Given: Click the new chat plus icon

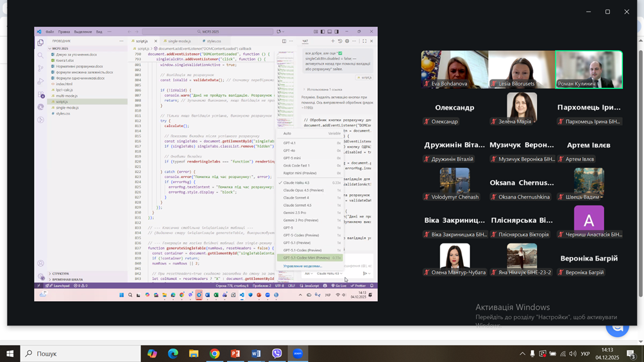Looking at the screenshot, I should point(333,41).
